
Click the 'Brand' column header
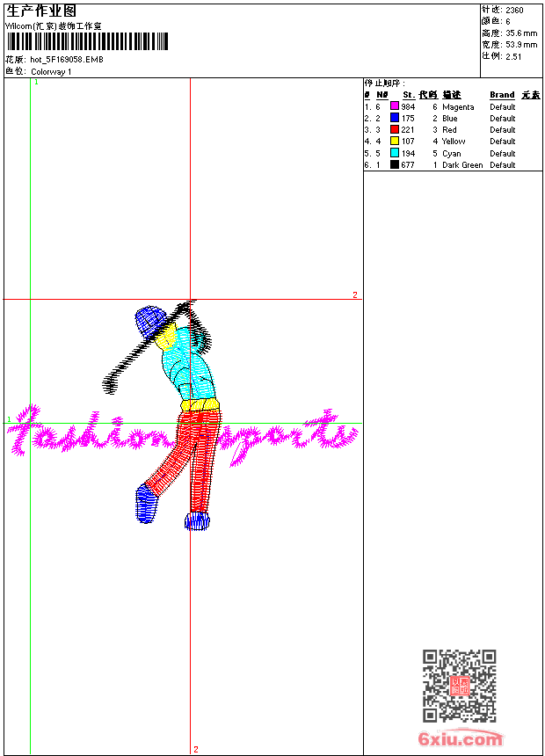[x=502, y=95]
